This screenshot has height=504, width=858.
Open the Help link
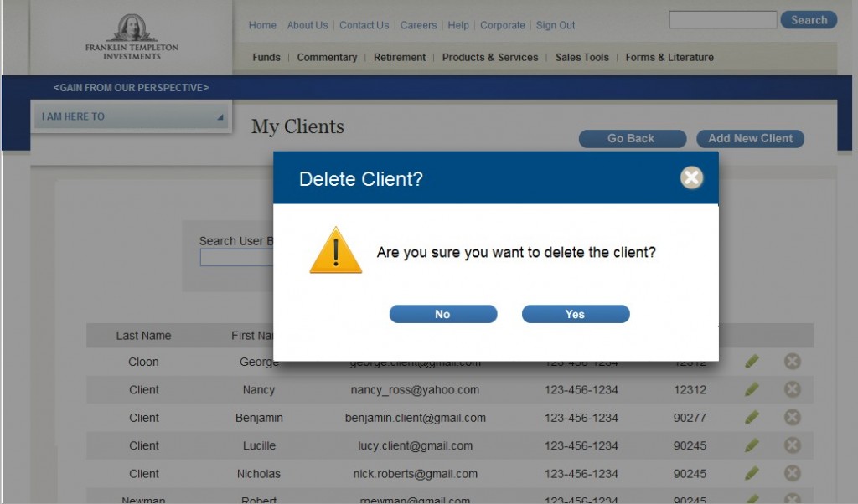pos(458,25)
